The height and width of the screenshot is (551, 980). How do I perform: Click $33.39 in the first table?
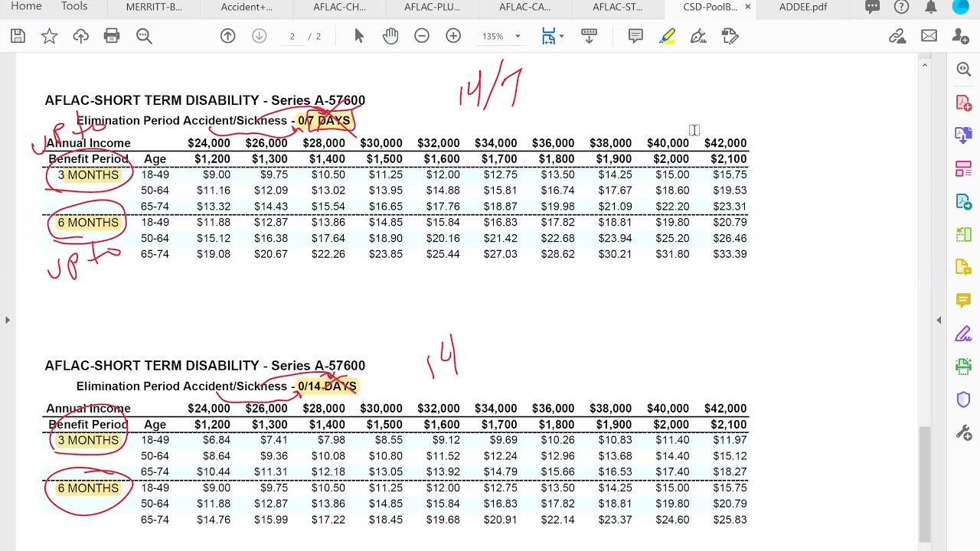click(x=730, y=254)
